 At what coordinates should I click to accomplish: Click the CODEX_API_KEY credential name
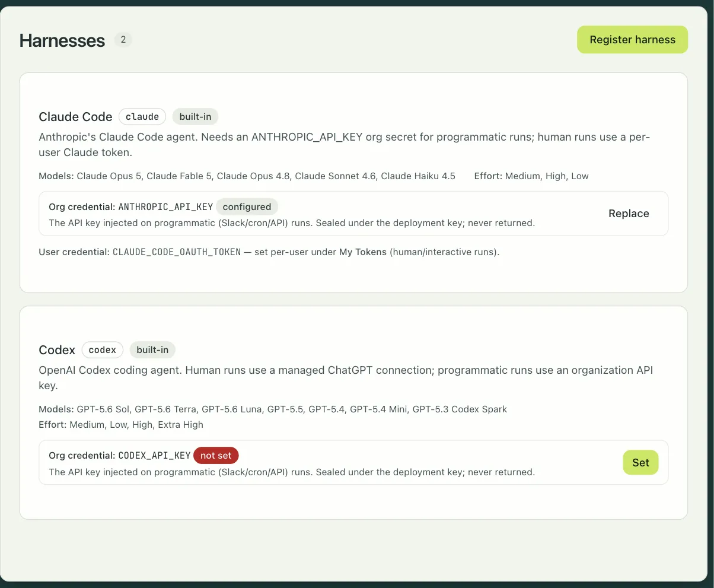pos(154,456)
